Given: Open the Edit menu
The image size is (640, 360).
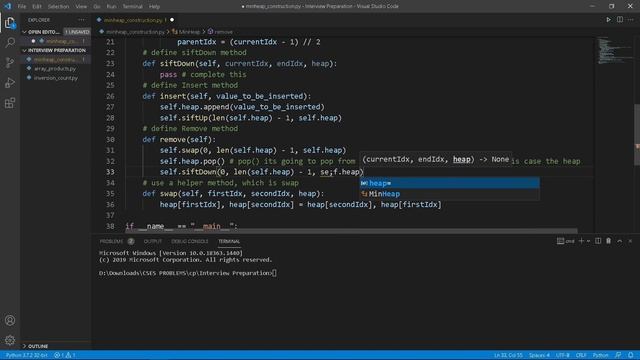Looking at the screenshot, I should click(x=37, y=7).
